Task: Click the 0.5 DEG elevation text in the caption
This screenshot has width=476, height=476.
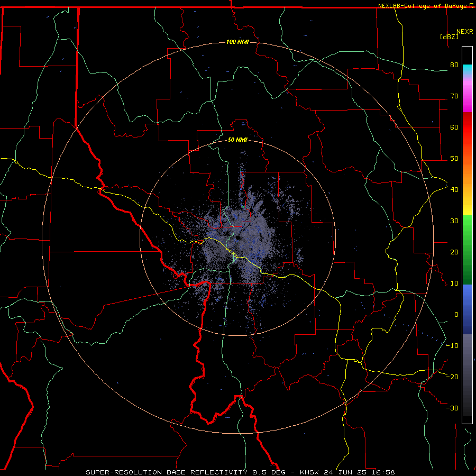Action: [x=269, y=472]
